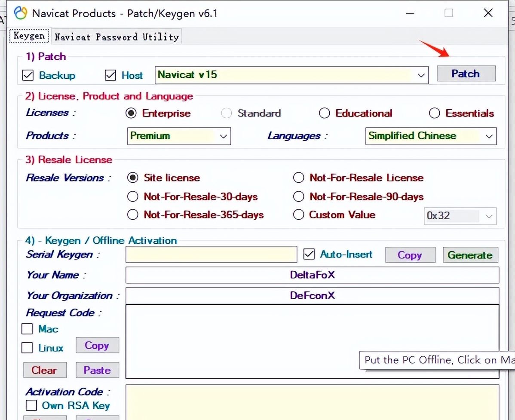Click into the Your Name field
The width and height of the screenshot is (515, 420).
click(x=312, y=275)
